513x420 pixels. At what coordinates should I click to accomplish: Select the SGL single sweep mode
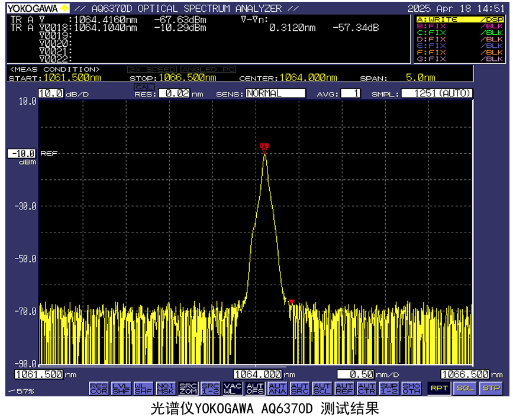[x=465, y=388]
